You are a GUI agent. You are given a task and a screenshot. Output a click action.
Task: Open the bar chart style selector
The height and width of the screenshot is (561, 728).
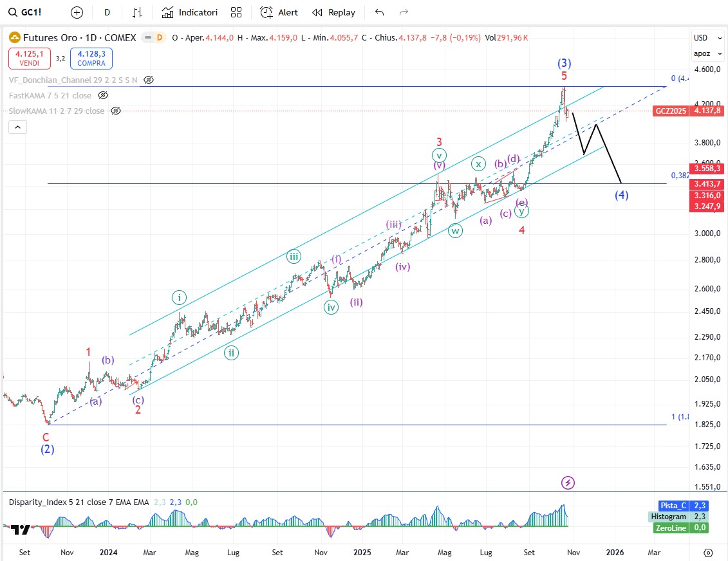click(x=137, y=12)
